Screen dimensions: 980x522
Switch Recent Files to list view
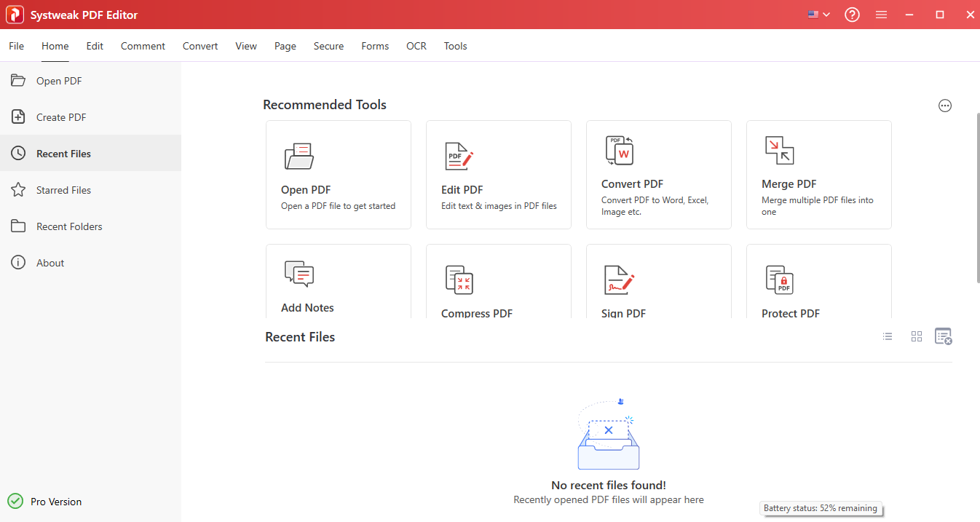887,336
